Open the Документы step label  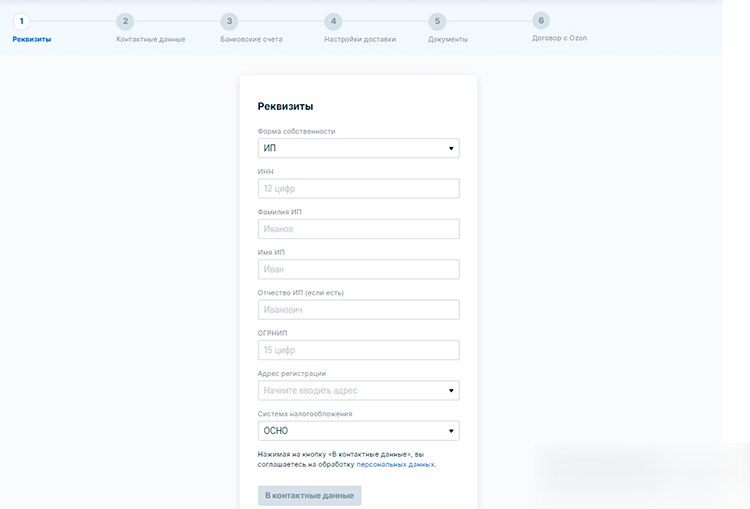coord(447,40)
